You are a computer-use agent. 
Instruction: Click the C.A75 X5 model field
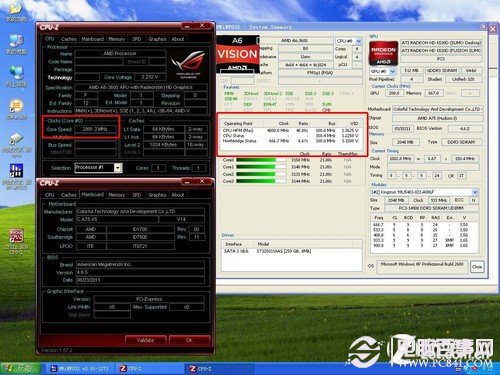(x=117, y=219)
